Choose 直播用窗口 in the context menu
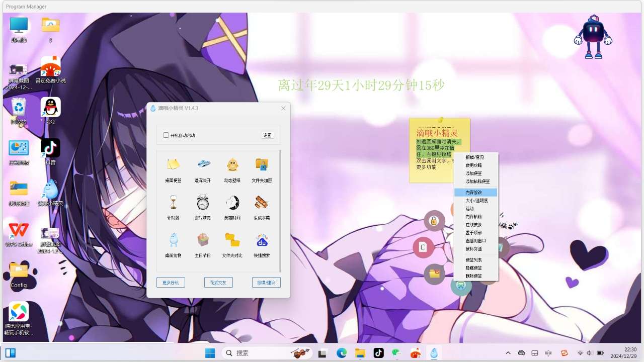This screenshot has height=362, width=644. (476, 241)
